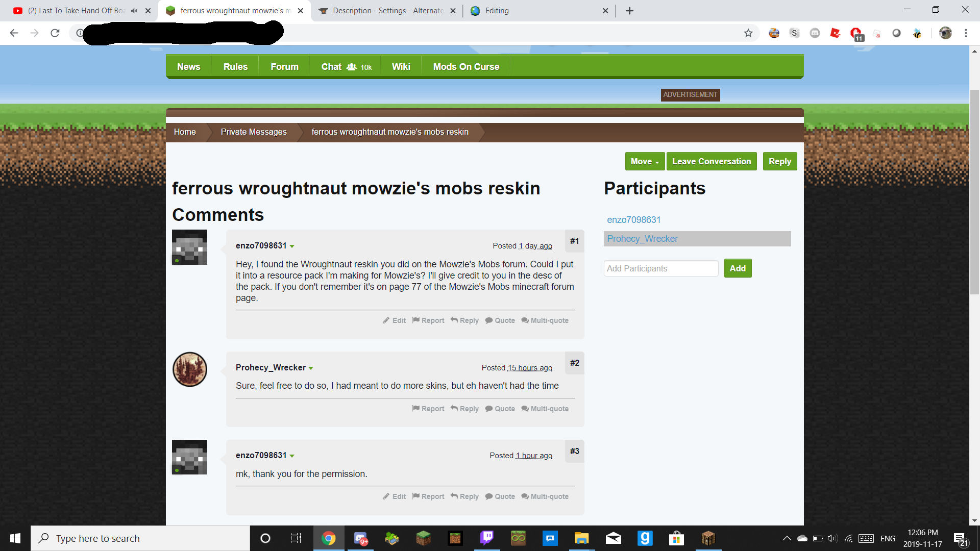Open the Twitch app in the taskbar
Screen dimensions: 980x551
point(487,538)
